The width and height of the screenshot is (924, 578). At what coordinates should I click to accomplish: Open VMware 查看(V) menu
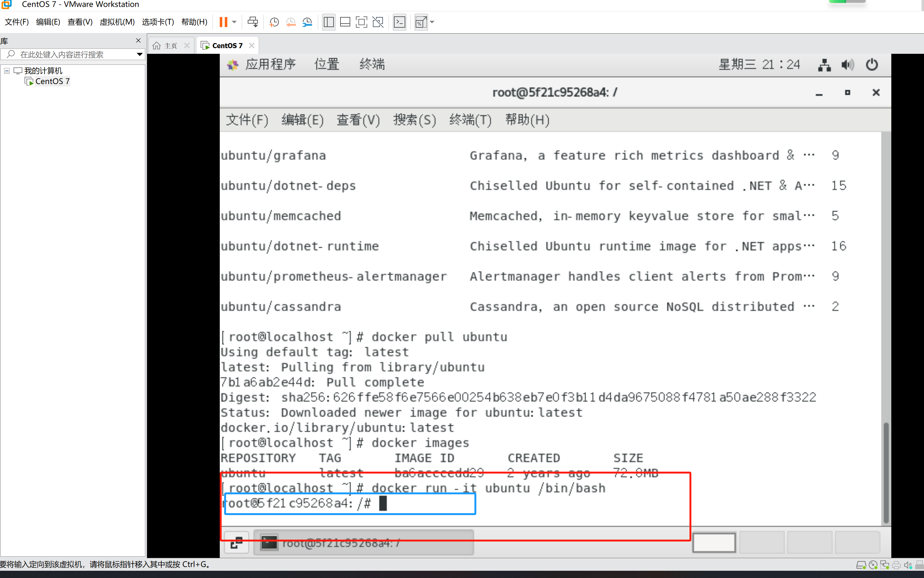point(80,22)
